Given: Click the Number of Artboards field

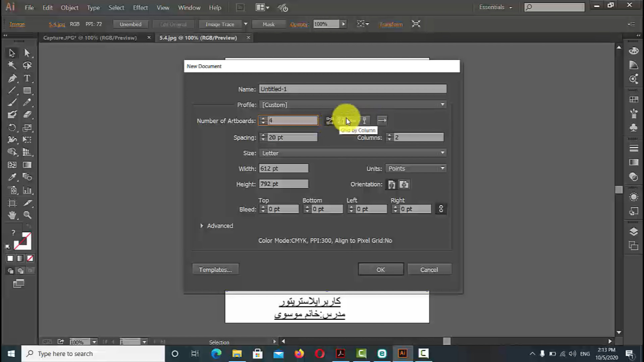Looking at the screenshot, I should [x=292, y=121].
